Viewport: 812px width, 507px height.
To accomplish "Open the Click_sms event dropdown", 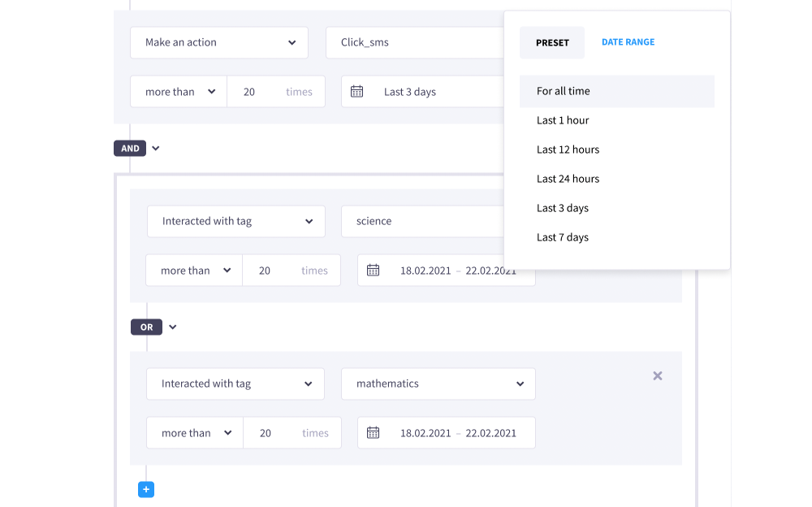I will (415, 42).
